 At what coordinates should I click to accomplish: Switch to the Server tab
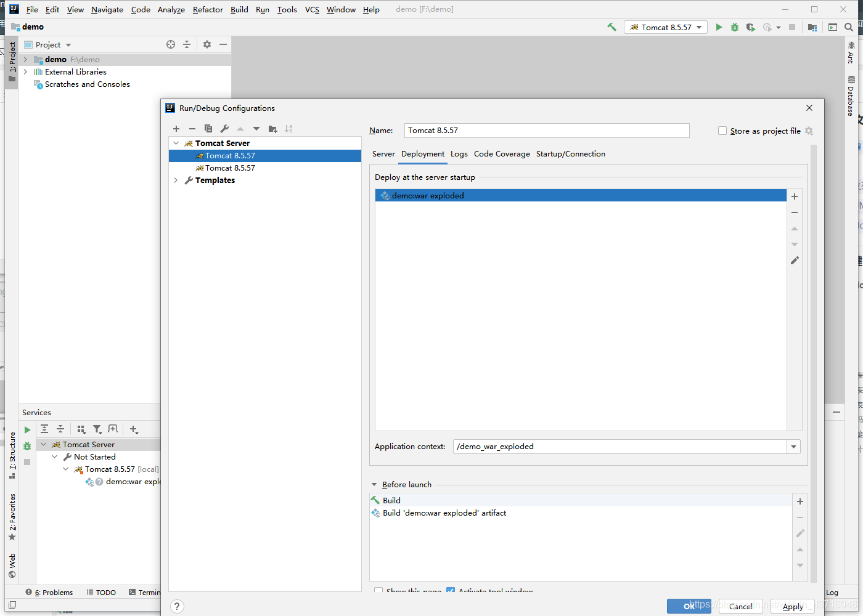coord(383,154)
